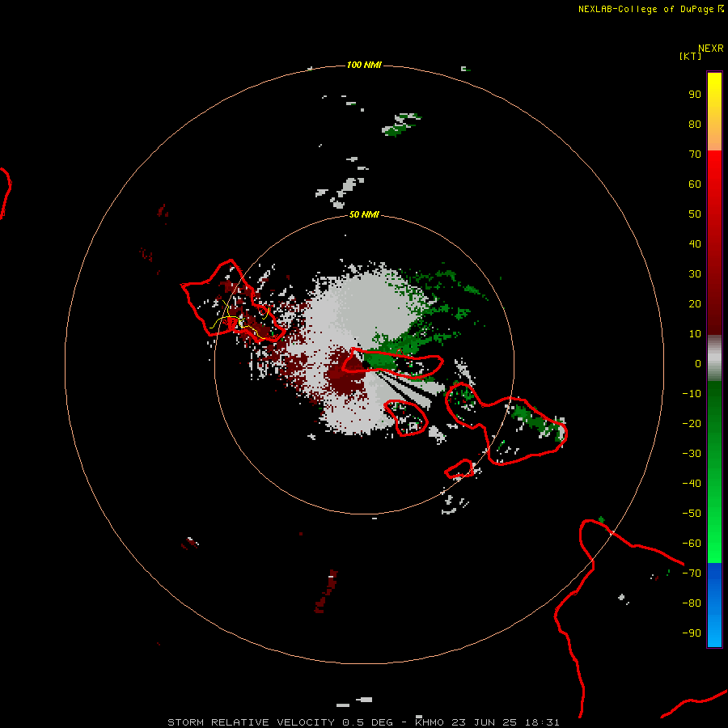This screenshot has height=728, width=728.
Task: Click the -90 value on velocity scale
Action: 692,633
